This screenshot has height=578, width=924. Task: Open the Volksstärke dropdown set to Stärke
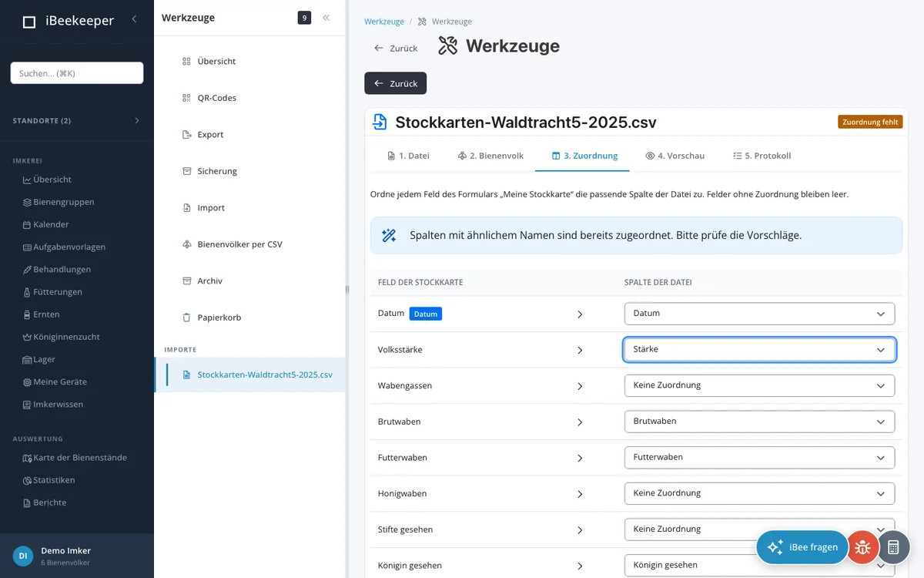pyautogui.click(x=759, y=349)
